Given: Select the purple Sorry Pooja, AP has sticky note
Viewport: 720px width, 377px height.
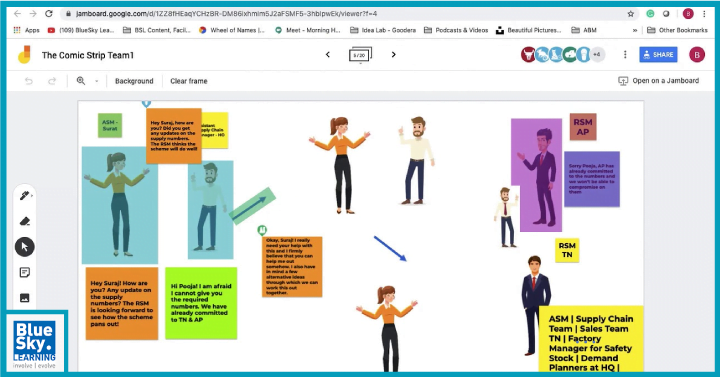Looking at the screenshot, I should click(x=592, y=179).
